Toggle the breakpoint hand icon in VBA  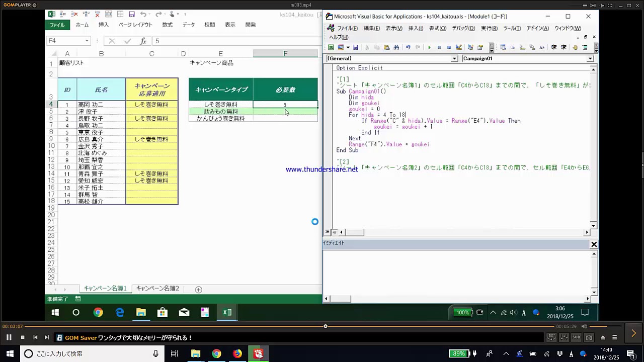click(575, 47)
